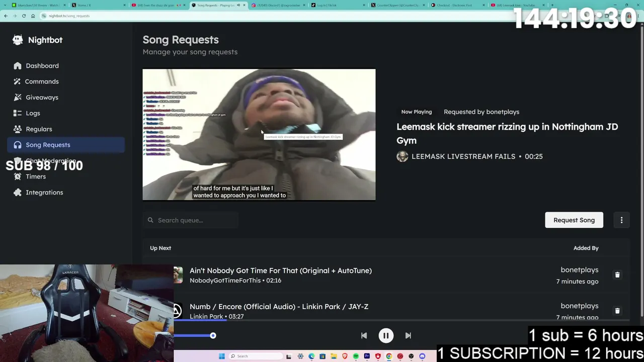Image resolution: width=644 pixels, height=362 pixels.
Task: Click NobodyGotTimeForThis channel and duration text
Action: [235, 281]
